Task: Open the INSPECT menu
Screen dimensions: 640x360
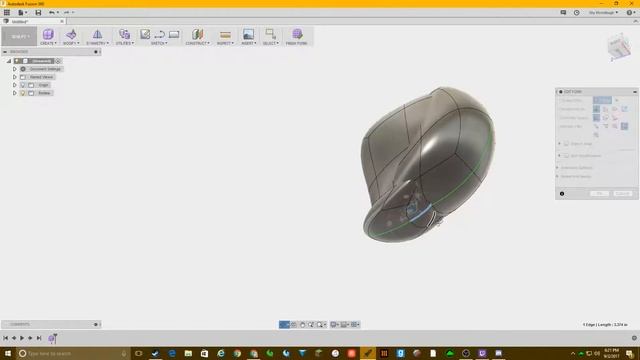Action: point(225,43)
